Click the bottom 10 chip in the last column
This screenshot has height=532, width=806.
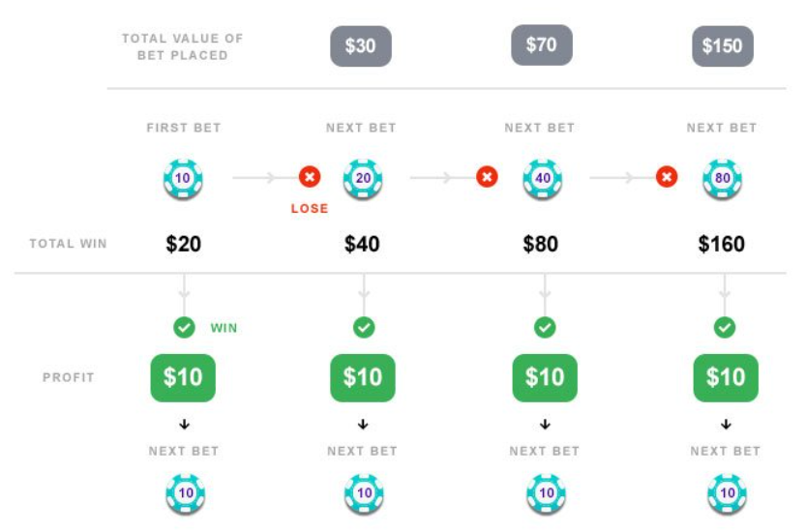pos(727,493)
